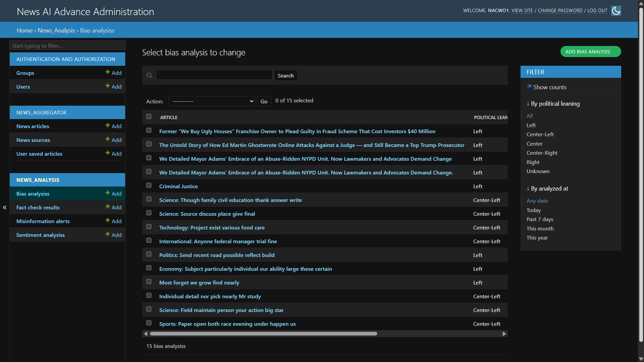
Task: Click the plus Add icon for Sentiment analysis
Action: [x=108, y=234]
